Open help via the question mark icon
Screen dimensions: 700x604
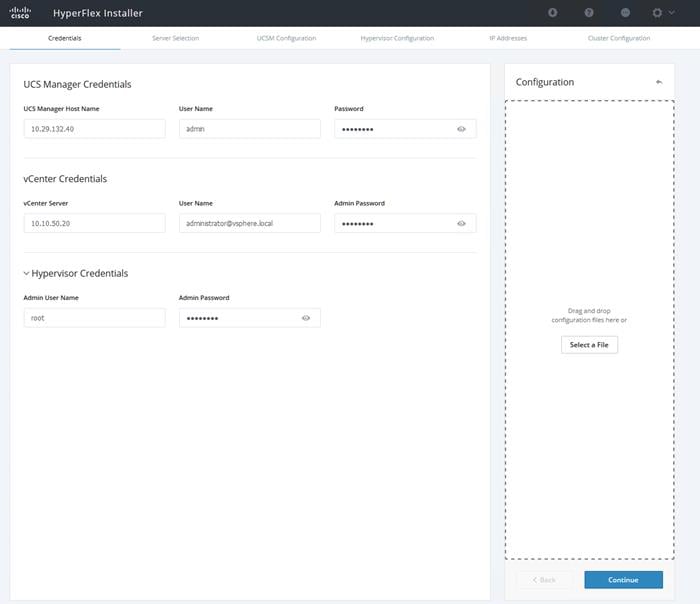point(589,12)
